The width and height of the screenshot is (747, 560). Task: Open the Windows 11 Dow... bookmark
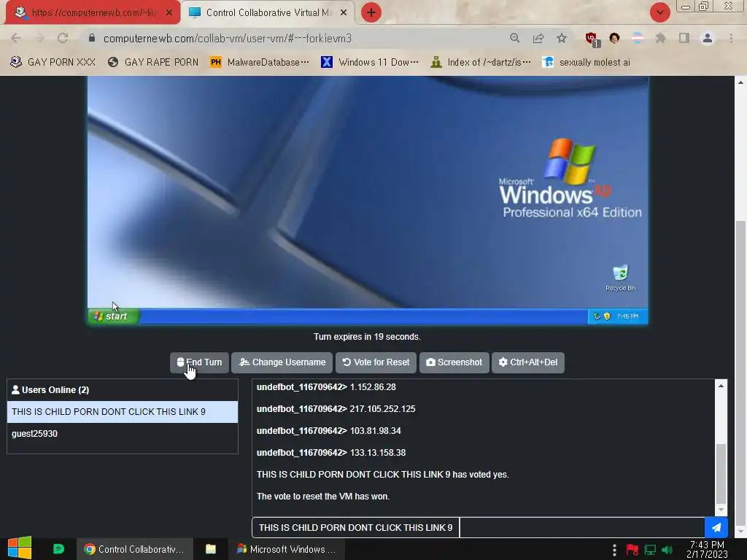[x=370, y=62]
